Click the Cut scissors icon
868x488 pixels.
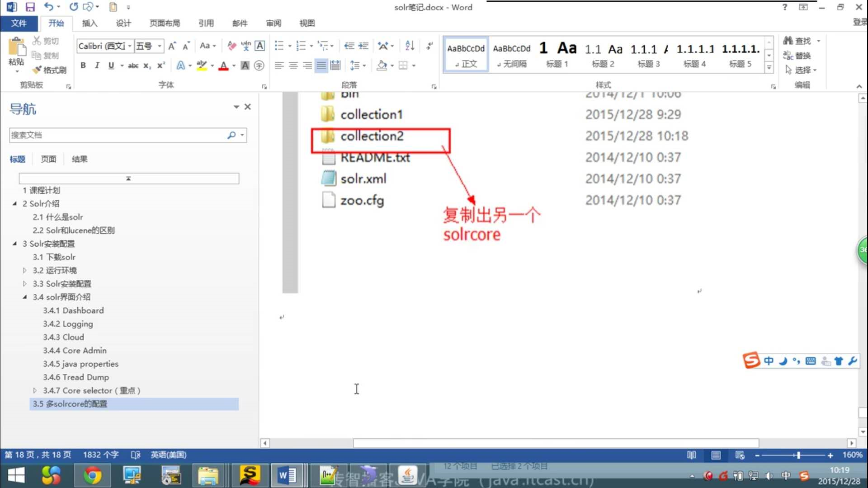(x=37, y=41)
